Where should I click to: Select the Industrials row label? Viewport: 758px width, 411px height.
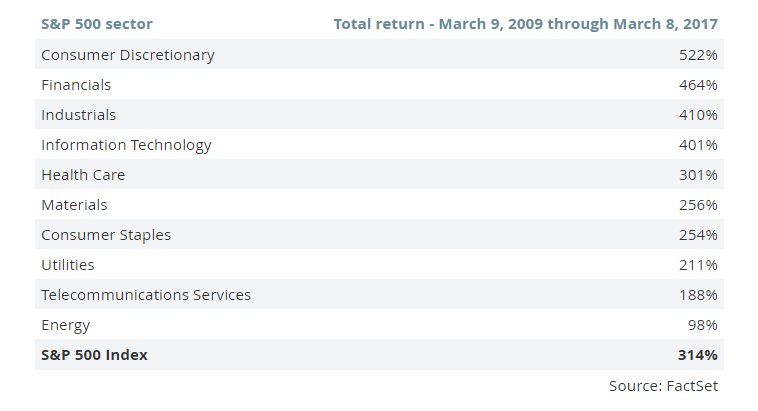click(x=78, y=115)
